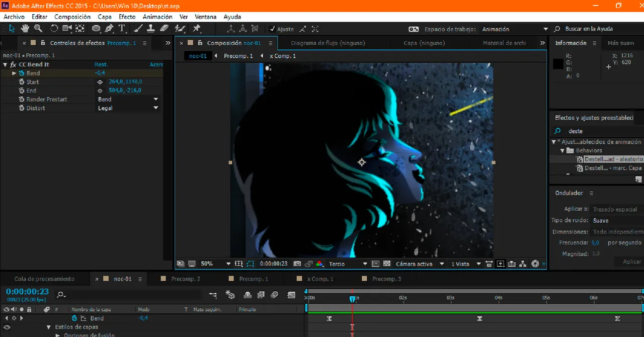This screenshot has width=644, height=337.
Task: Select the Pen tool
Action: (109, 29)
